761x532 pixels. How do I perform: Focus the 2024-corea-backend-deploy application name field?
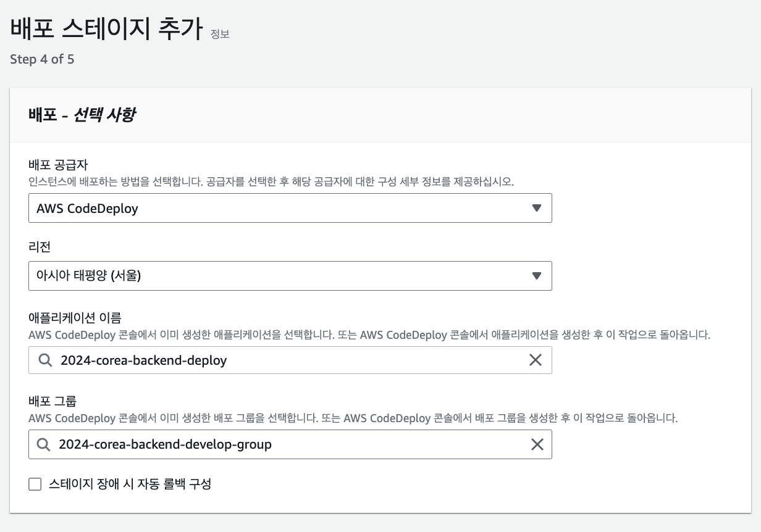(x=278, y=360)
